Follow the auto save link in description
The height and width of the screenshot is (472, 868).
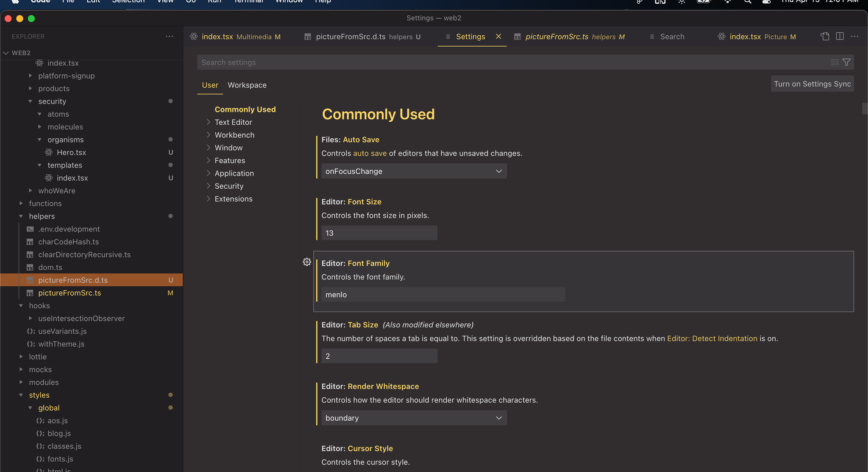pyautogui.click(x=370, y=154)
